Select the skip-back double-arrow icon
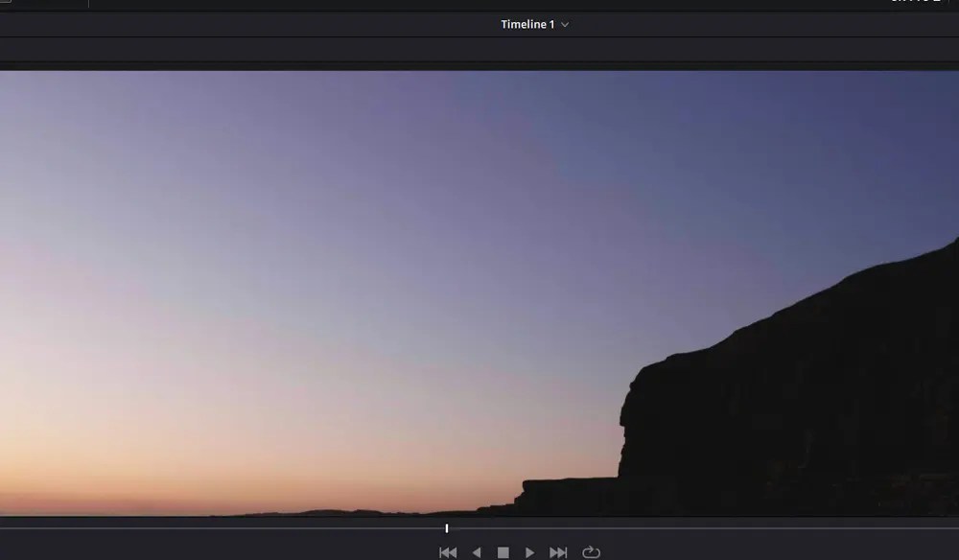This screenshot has width=959, height=560. [x=447, y=551]
